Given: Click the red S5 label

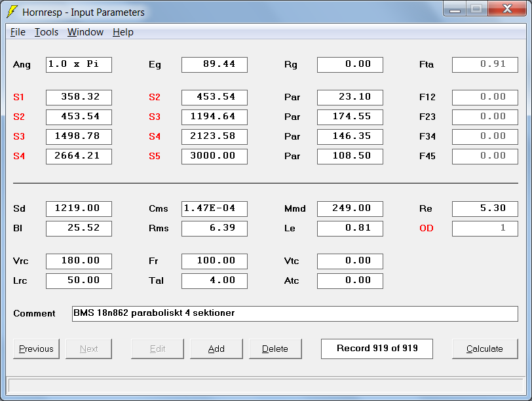Looking at the screenshot, I should click(155, 157).
